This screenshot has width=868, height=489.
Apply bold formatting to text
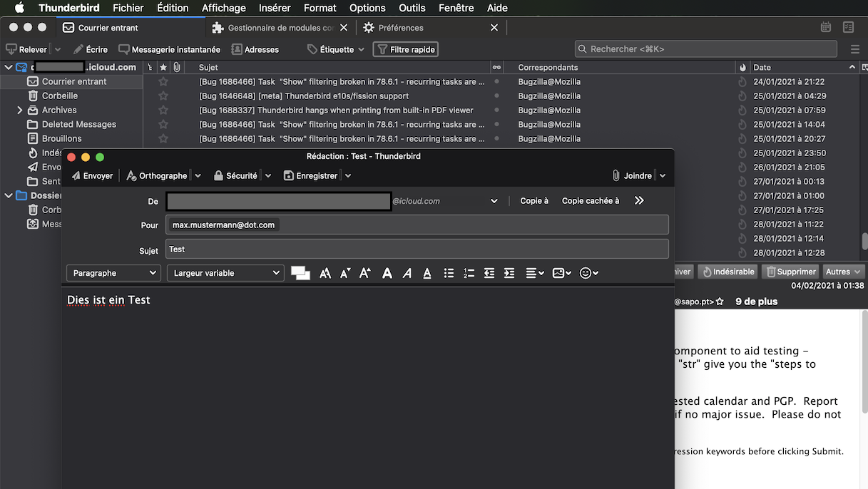tap(387, 273)
